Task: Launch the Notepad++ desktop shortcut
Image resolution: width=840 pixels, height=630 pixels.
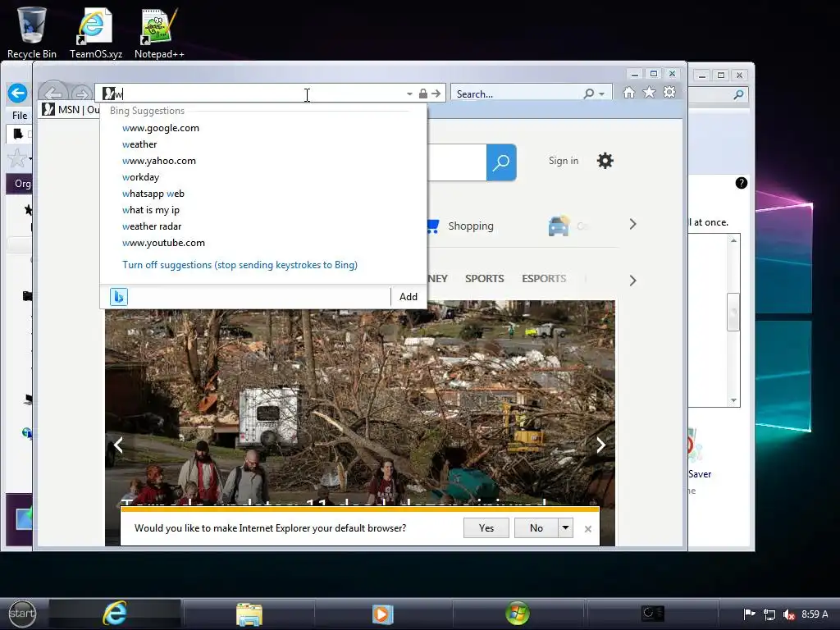Action: [x=159, y=32]
